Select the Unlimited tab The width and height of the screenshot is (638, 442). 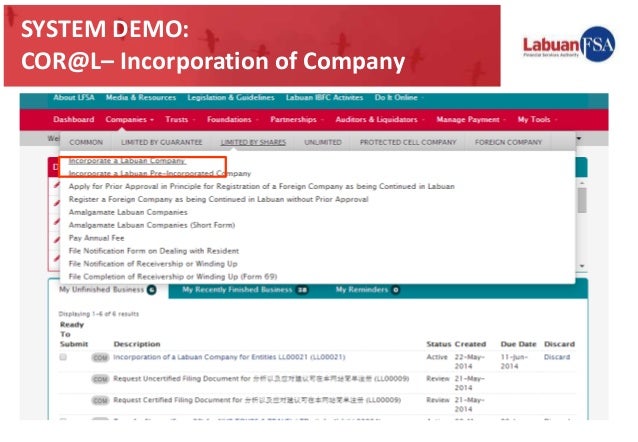point(323,142)
